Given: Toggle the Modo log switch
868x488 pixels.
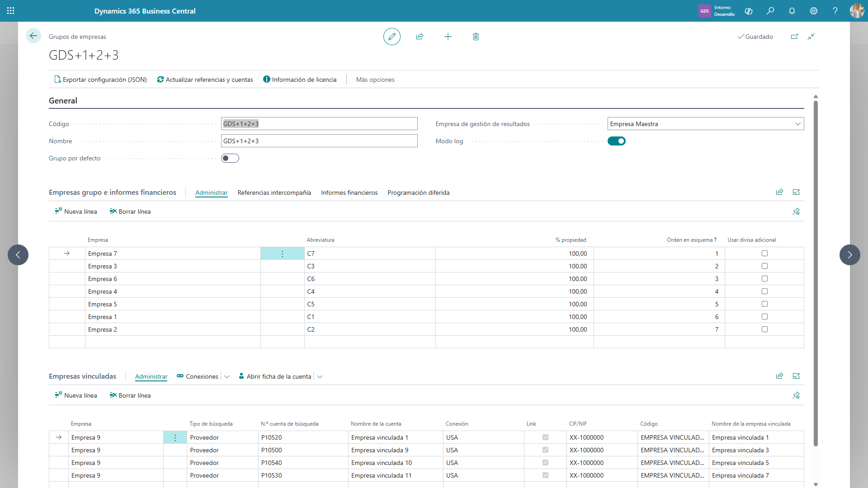Looking at the screenshot, I should click(x=617, y=141).
